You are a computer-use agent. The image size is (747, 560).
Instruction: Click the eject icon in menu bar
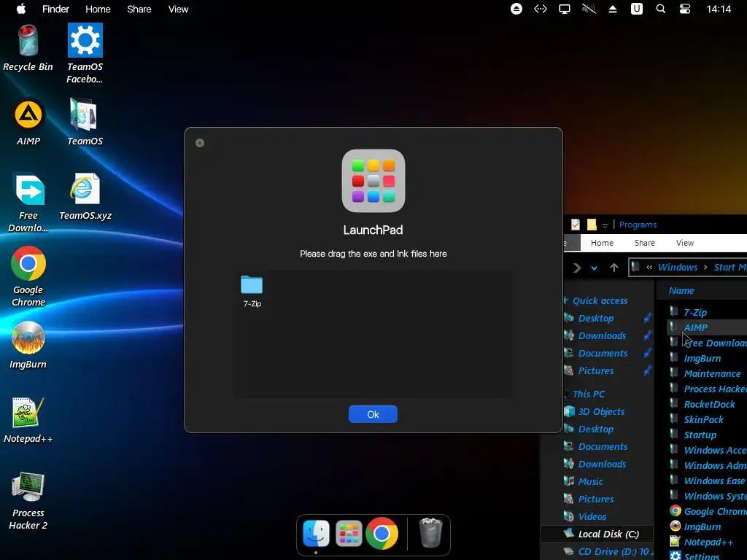[613, 9]
